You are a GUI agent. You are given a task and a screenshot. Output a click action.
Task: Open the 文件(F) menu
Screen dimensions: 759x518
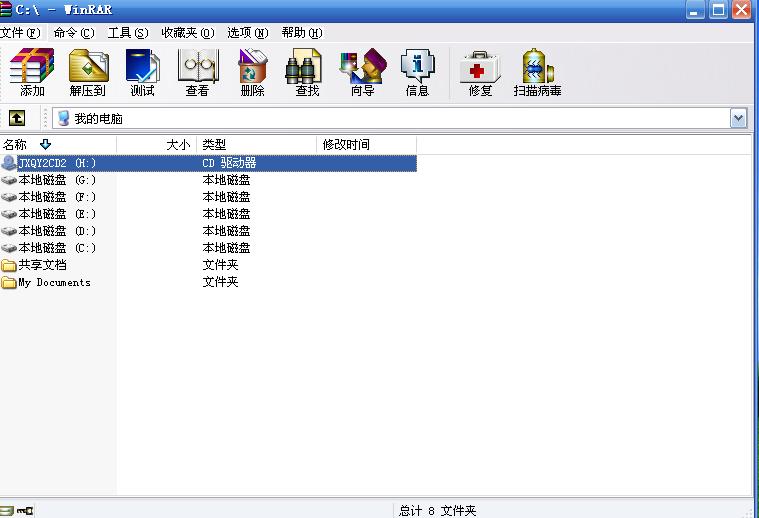pyautogui.click(x=20, y=33)
